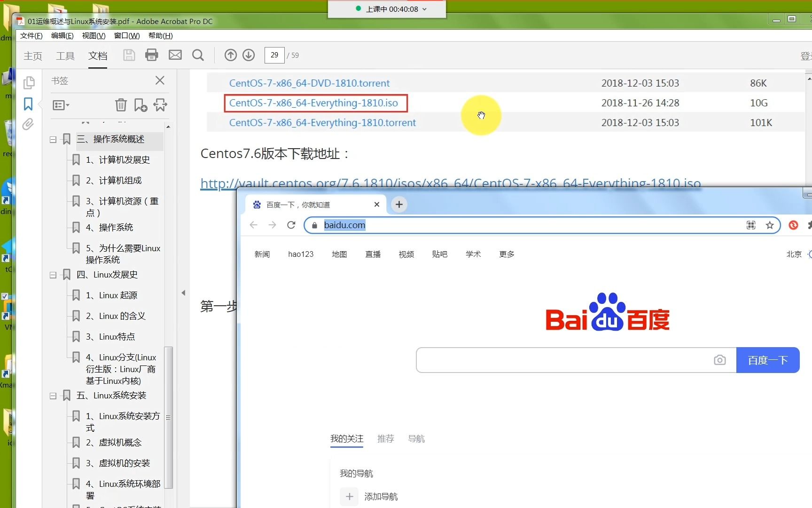Image resolution: width=812 pixels, height=508 pixels.
Task: Select the 推荐 tab on Baidu
Action: pyautogui.click(x=385, y=438)
